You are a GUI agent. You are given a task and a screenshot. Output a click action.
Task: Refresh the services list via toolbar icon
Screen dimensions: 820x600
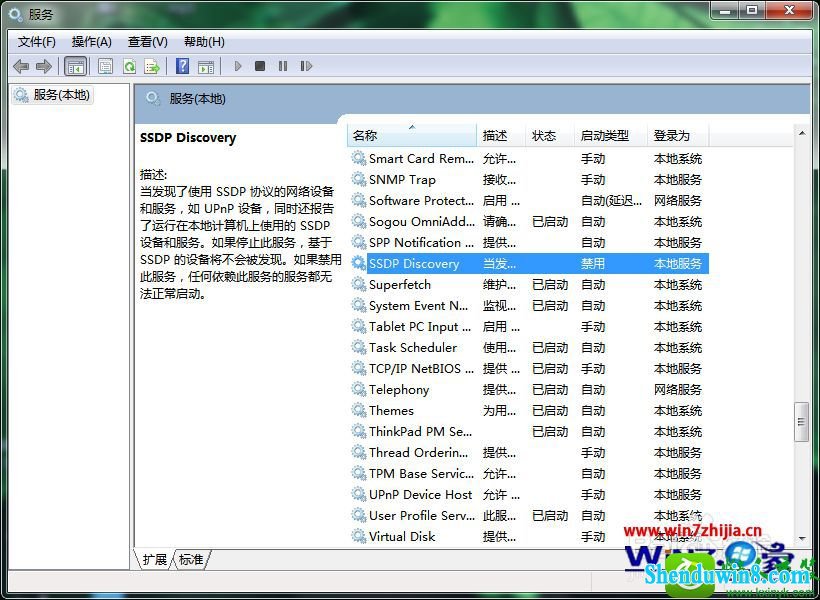click(129, 66)
